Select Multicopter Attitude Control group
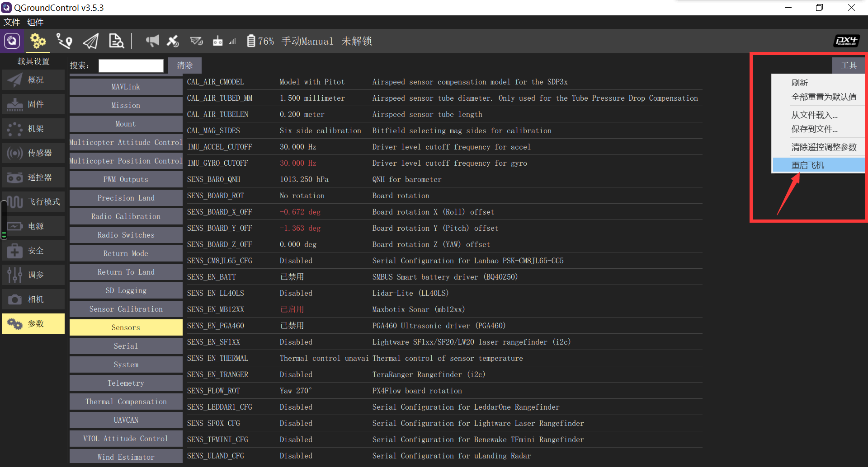Image resolution: width=868 pixels, height=467 pixels. tap(126, 142)
